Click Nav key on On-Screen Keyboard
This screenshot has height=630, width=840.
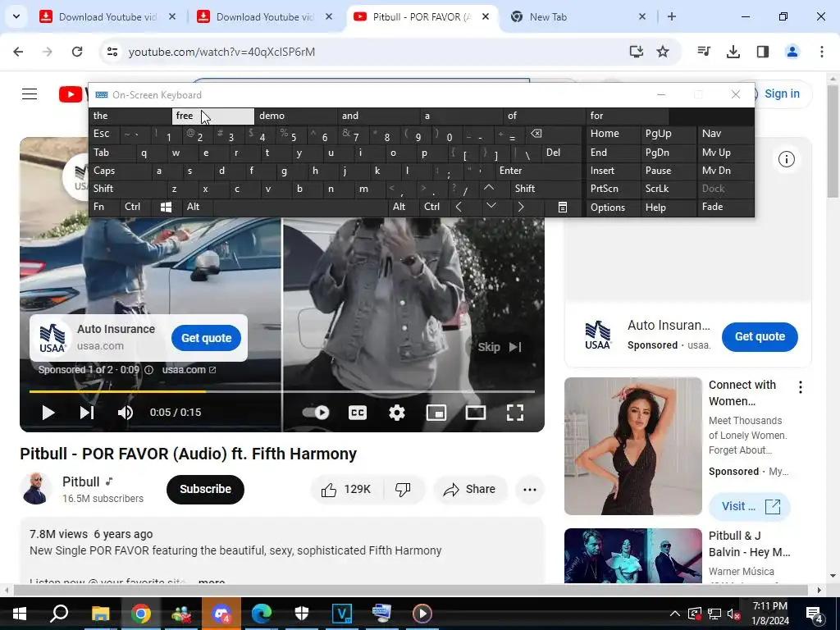click(x=725, y=134)
